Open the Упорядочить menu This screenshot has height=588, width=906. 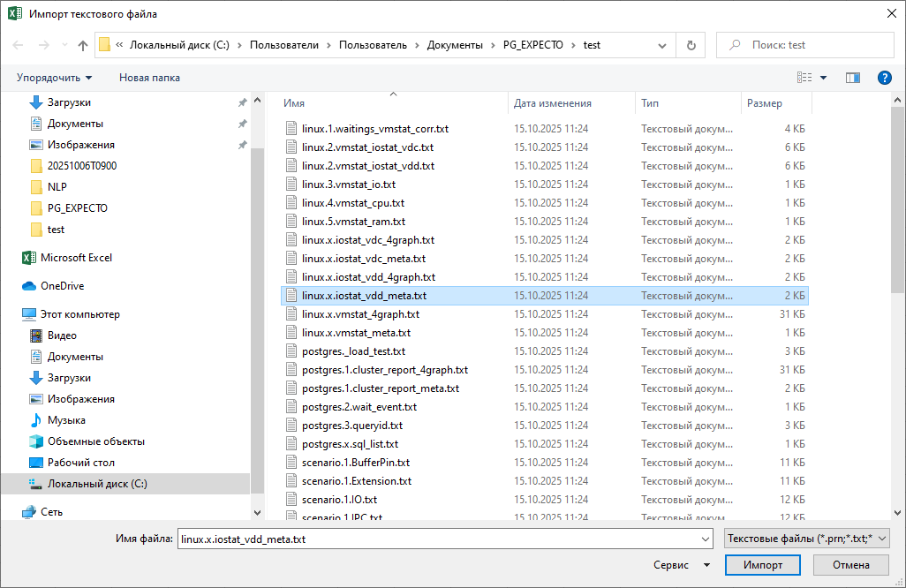[x=54, y=78]
